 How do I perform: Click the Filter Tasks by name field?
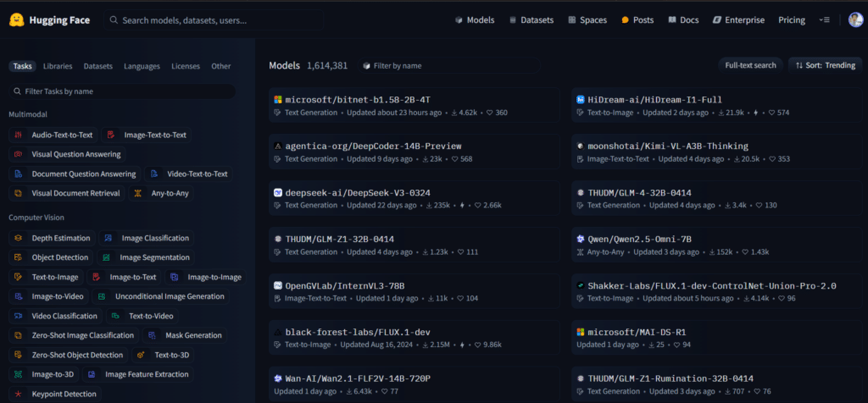pos(122,91)
